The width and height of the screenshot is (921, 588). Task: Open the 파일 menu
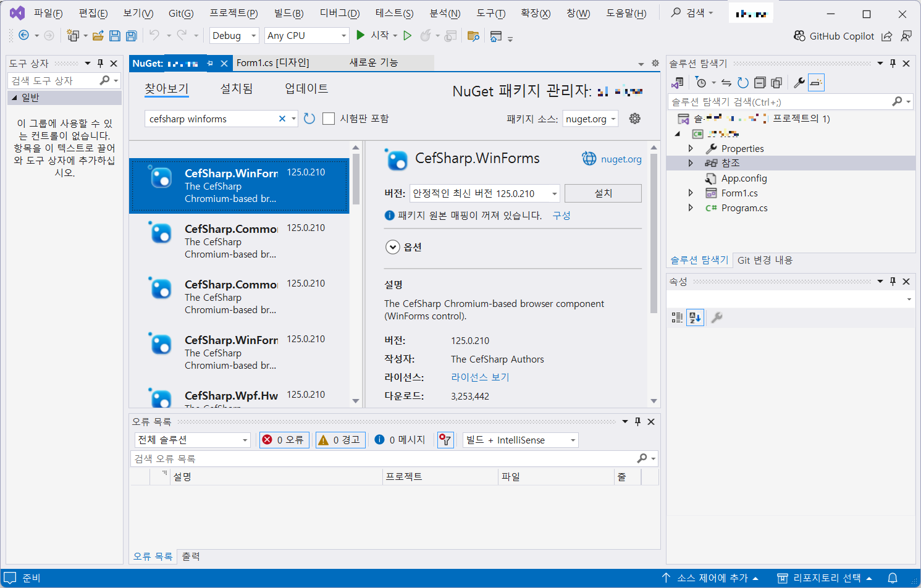[x=48, y=13]
